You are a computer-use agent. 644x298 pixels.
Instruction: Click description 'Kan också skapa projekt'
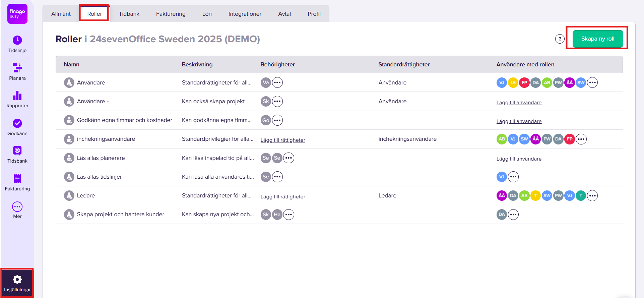[x=213, y=101]
